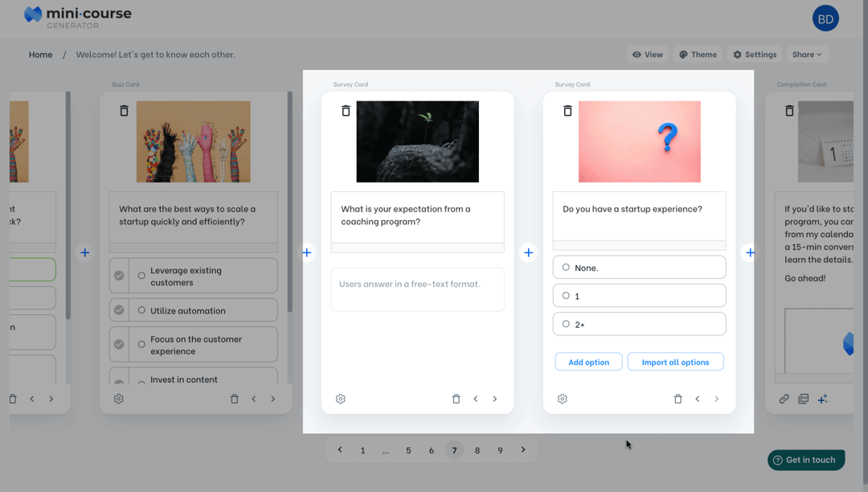Edit the quiz question about scaling a startup

tap(193, 217)
